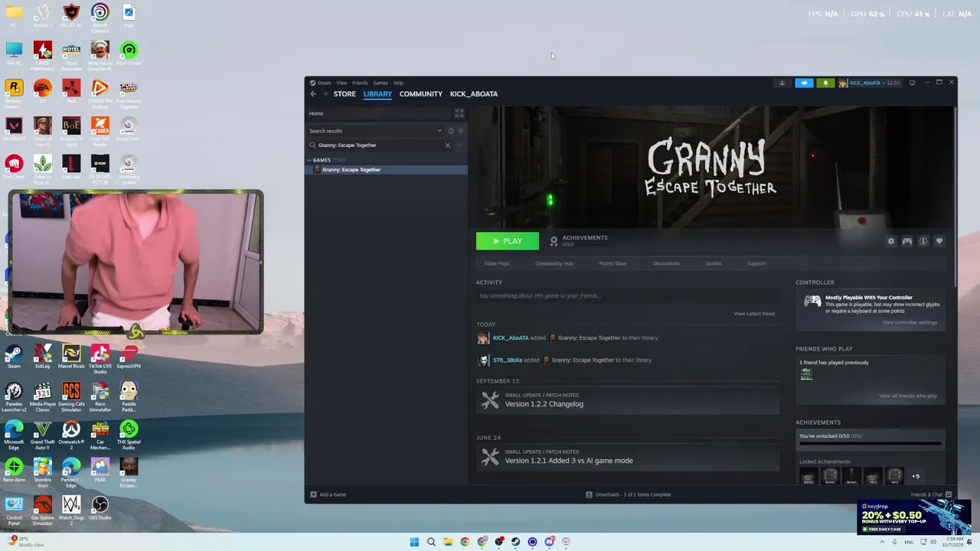This screenshot has width=980, height=551.
Task: Show game info icon
Action: click(923, 241)
